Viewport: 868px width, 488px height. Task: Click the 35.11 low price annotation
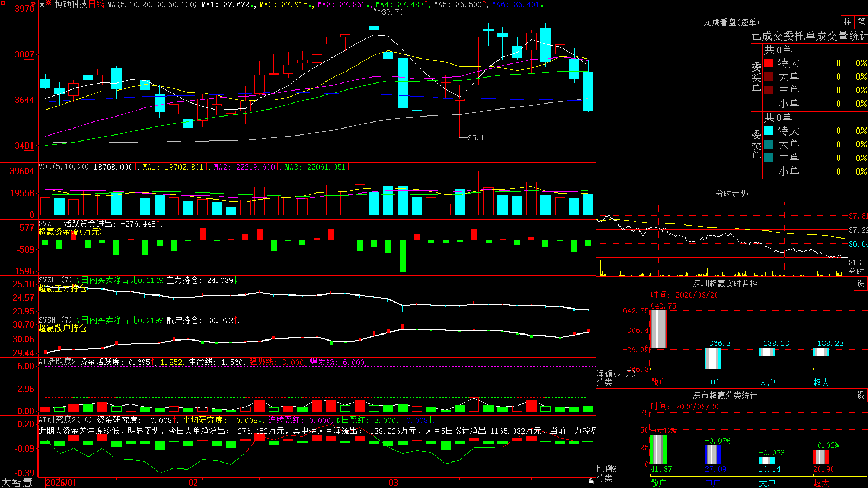[478, 138]
